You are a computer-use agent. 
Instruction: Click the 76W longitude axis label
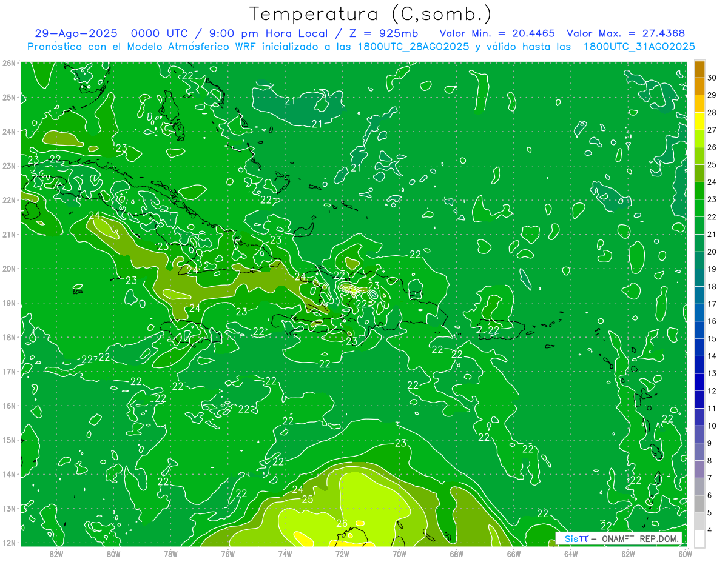coord(227,554)
